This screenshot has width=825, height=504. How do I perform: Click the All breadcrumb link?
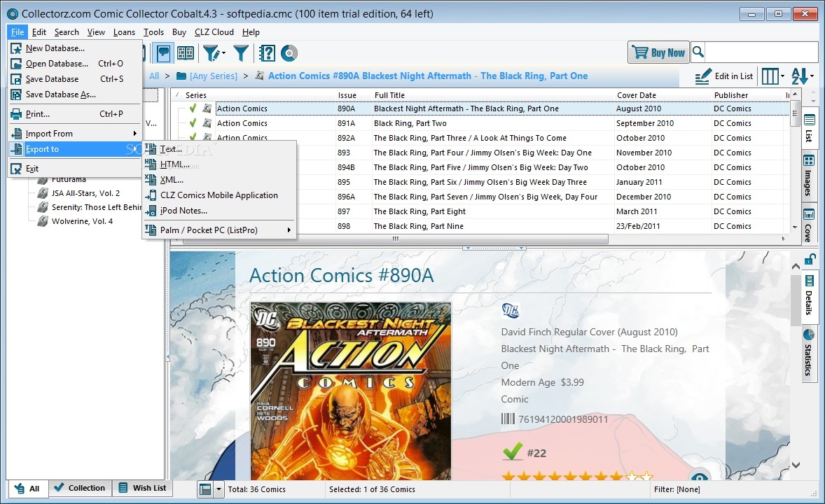154,76
